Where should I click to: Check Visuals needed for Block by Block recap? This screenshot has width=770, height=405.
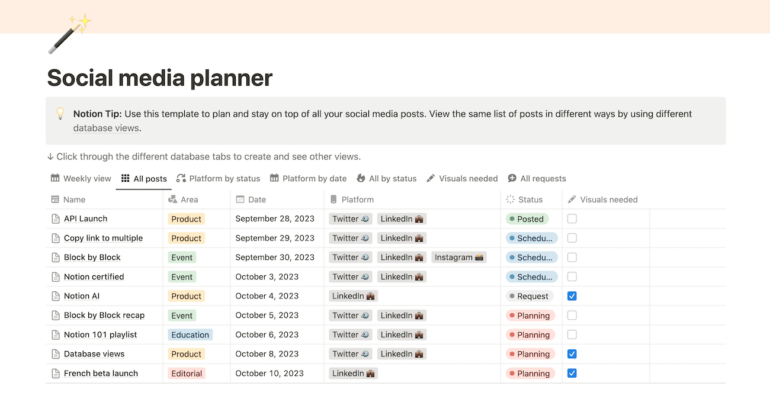coord(572,315)
